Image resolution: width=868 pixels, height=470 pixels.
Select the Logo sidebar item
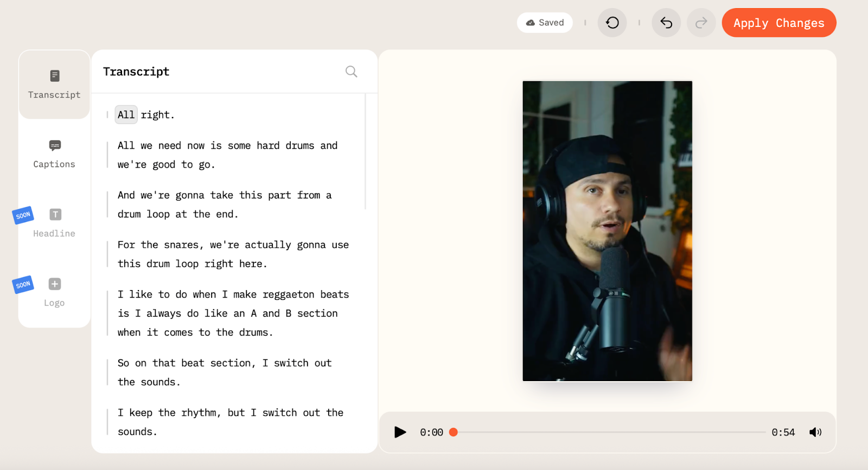54,293
